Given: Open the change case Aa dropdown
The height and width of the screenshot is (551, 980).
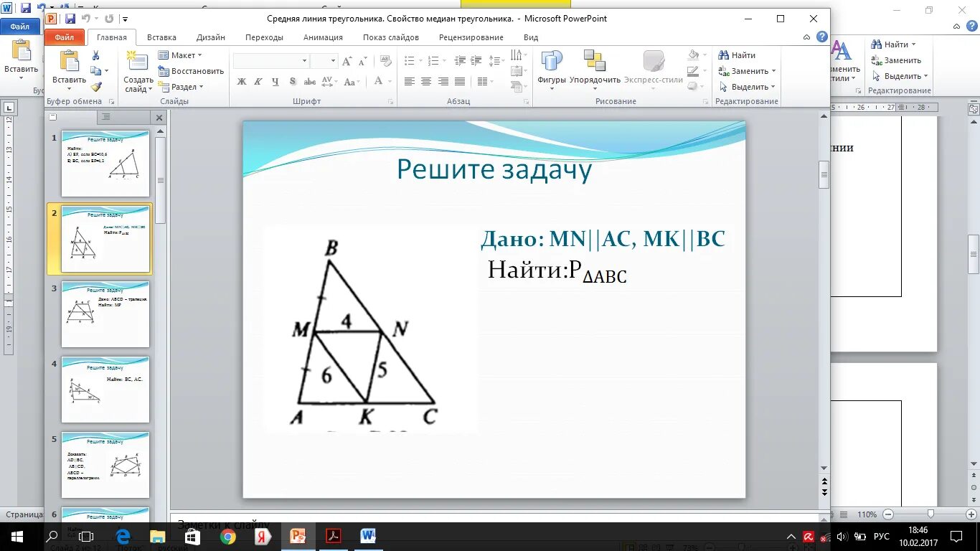Looking at the screenshot, I should [352, 82].
